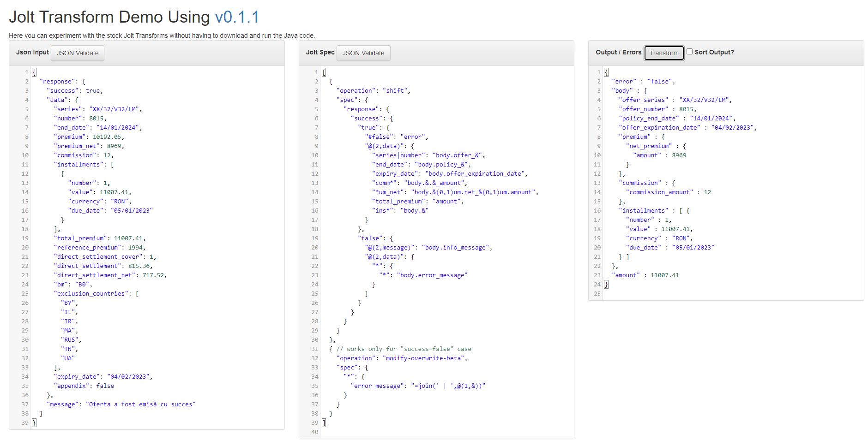
Task: Click the "message": "Oferta a fost emisă" line
Action: pos(121,404)
